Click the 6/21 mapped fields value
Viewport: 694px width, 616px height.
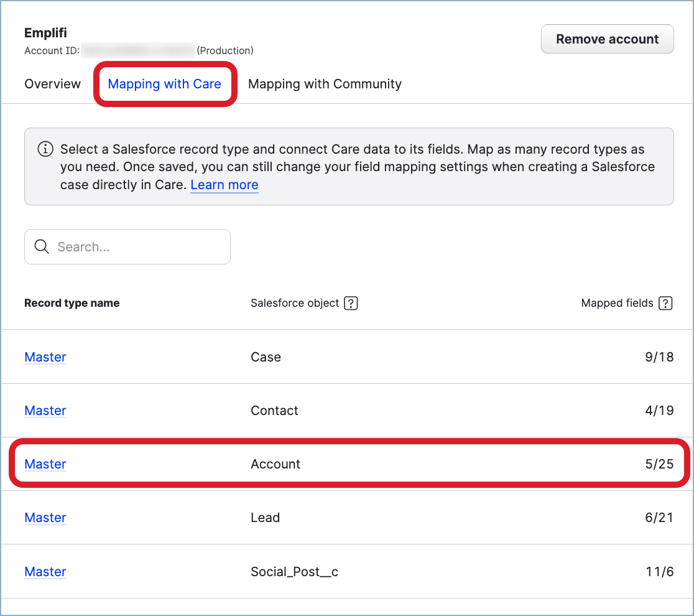click(x=659, y=518)
